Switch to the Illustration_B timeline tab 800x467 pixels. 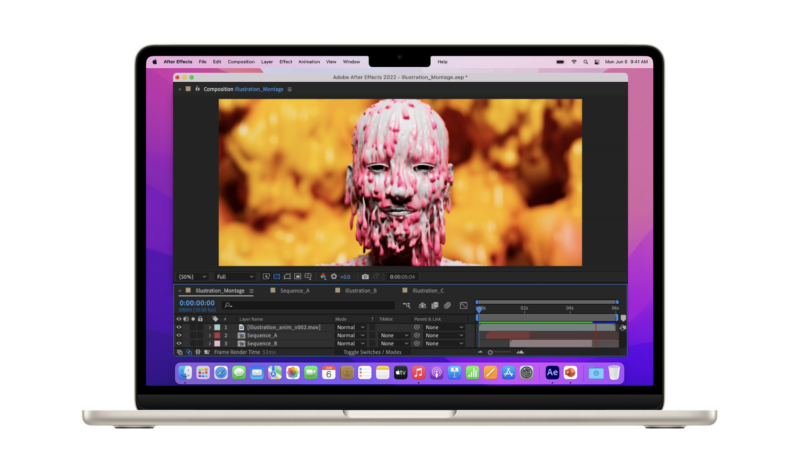click(x=361, y=291)
